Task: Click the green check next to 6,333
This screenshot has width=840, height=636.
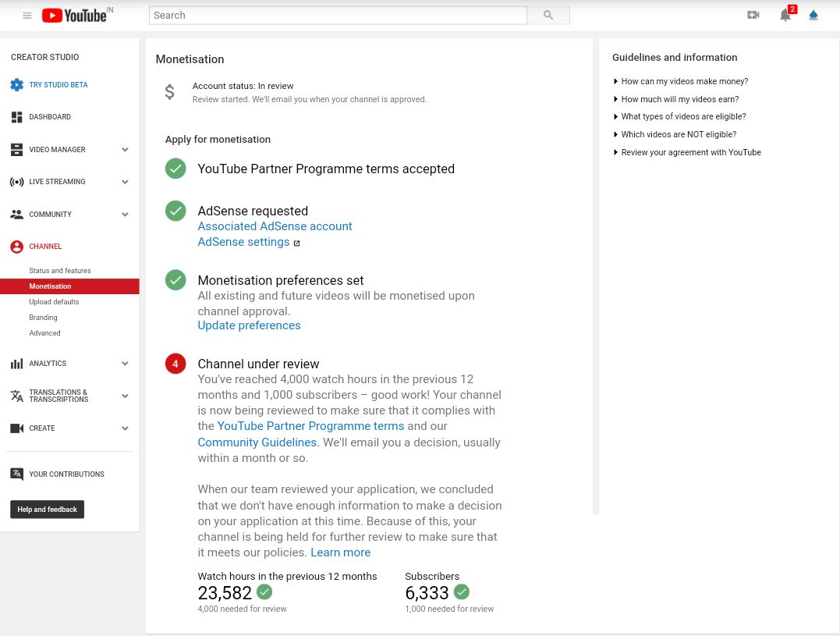Action: (x=461, y=592)
